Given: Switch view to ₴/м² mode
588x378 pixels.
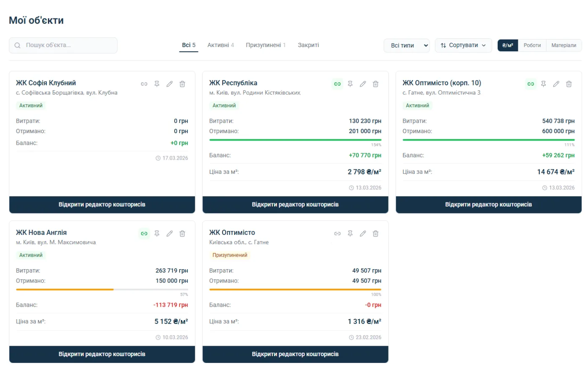Looking at the screenshot, I should pyautogui.click(x=507, y=45).
